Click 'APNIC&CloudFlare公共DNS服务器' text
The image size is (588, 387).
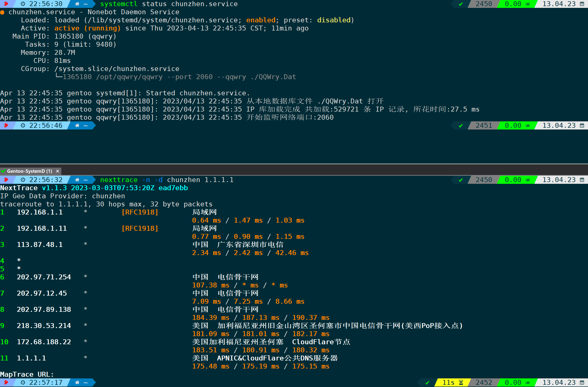coord(278,358)
